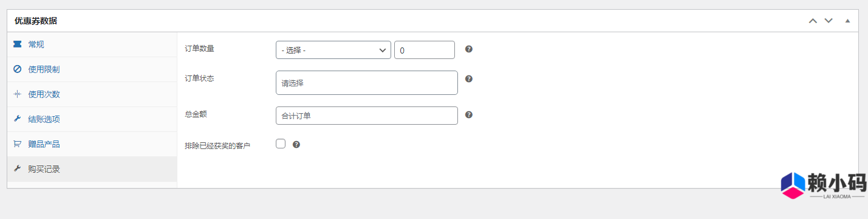Click the cart icon beside 赠品产品
The image size is (868, 219).
click(x=17, y=144)
